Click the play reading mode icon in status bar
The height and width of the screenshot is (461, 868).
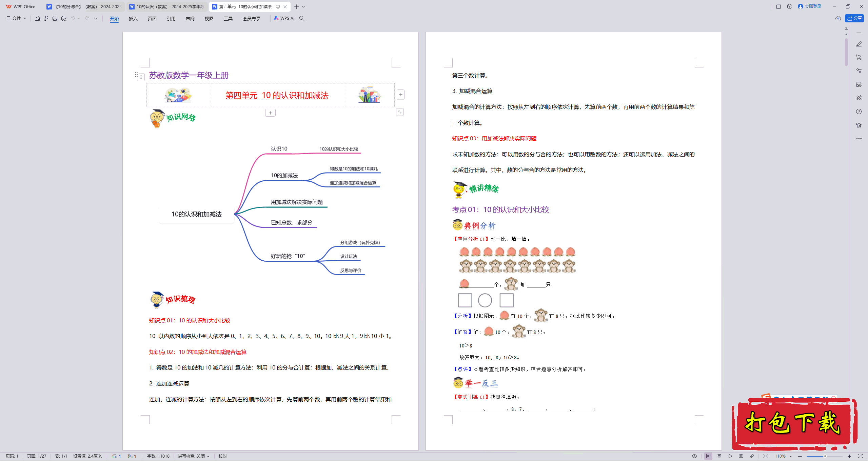(x=730, y=456)
